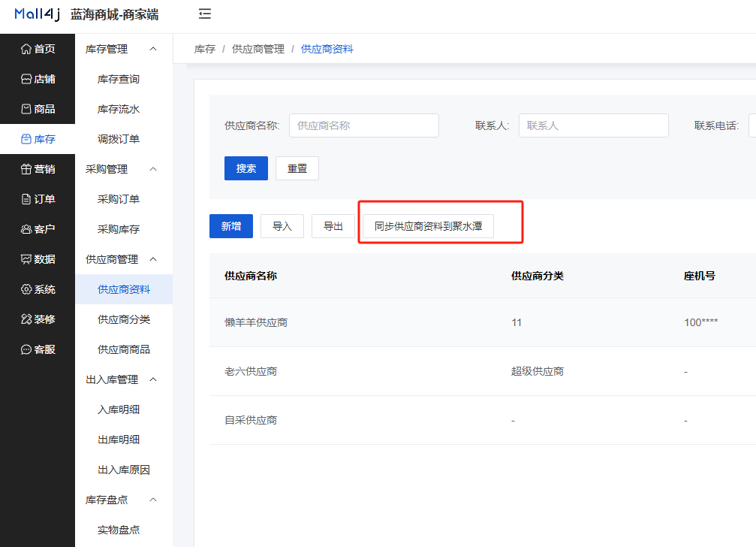This screenshot has width=756, height=547.
Task: Click category value 11 for 懒羊羊供应商
Action: coord(517,322)
